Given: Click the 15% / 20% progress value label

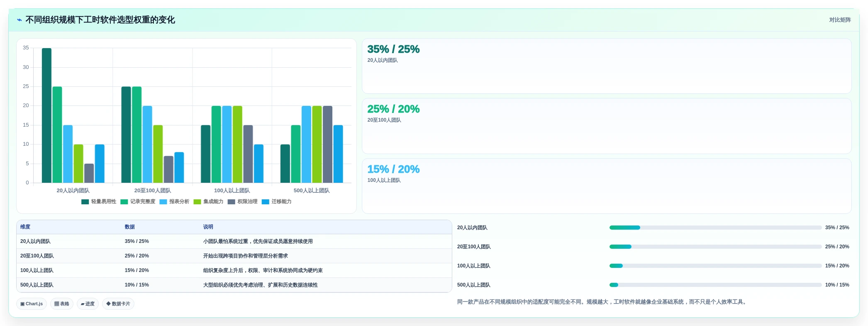Looking at the screenshot, I should coord(837,266).
